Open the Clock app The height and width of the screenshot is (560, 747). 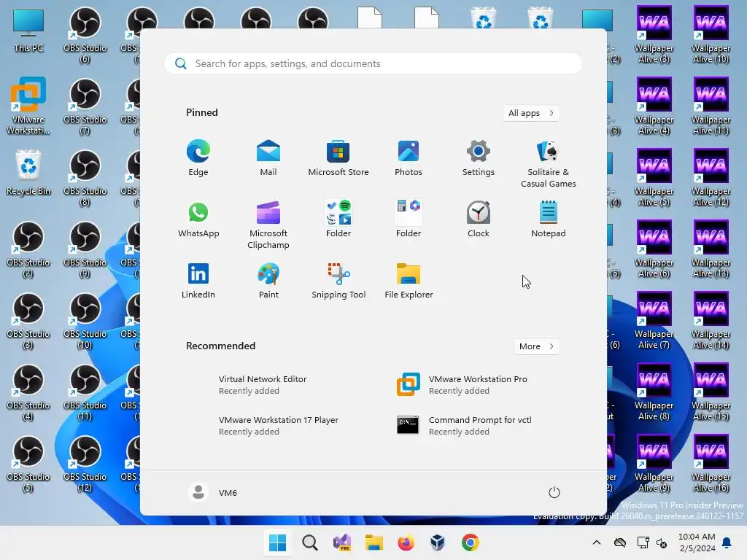tap(479, 219)
